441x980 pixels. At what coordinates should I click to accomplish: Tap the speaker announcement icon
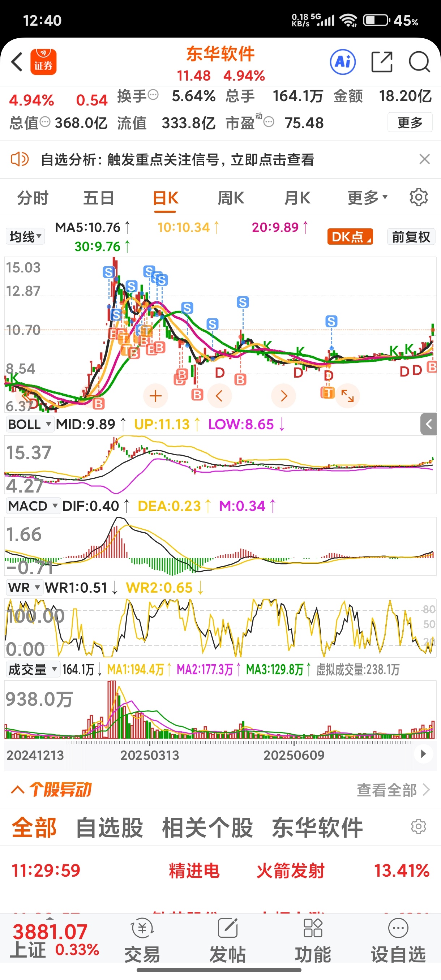pos(20,159)
